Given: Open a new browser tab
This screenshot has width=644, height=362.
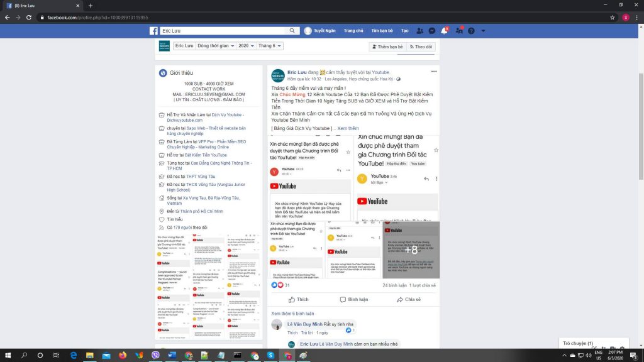Looking at the screenshot, I should [91, 6].
